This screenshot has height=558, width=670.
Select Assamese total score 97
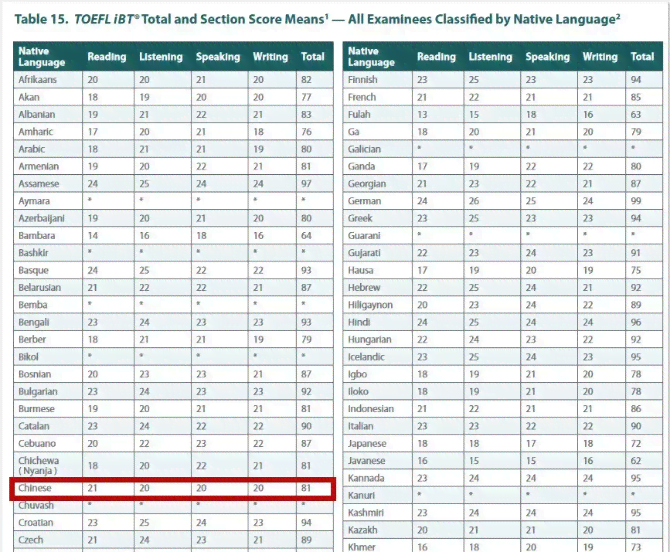tap(306, 184)
